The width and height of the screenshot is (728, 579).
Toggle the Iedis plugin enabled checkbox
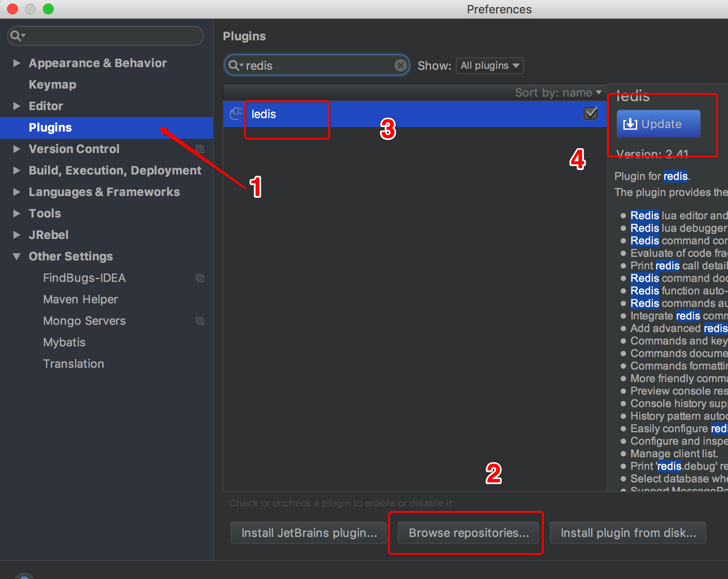591,113
